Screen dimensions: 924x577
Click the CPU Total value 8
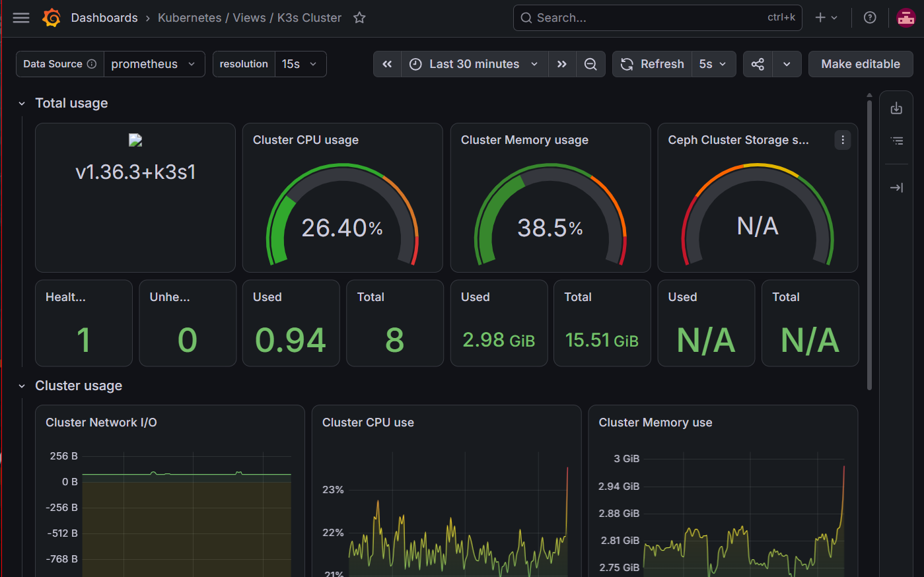click(394, 341)
